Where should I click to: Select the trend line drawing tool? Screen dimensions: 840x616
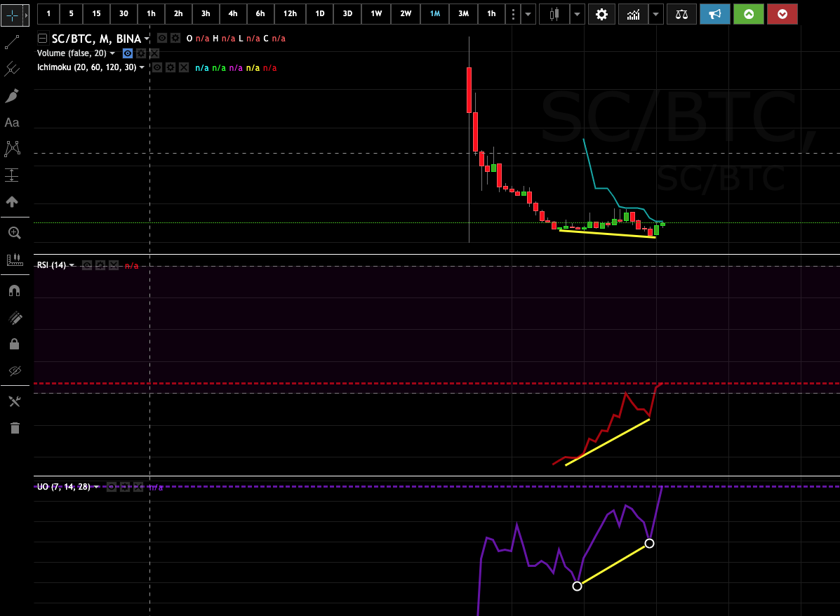(12, 42)
